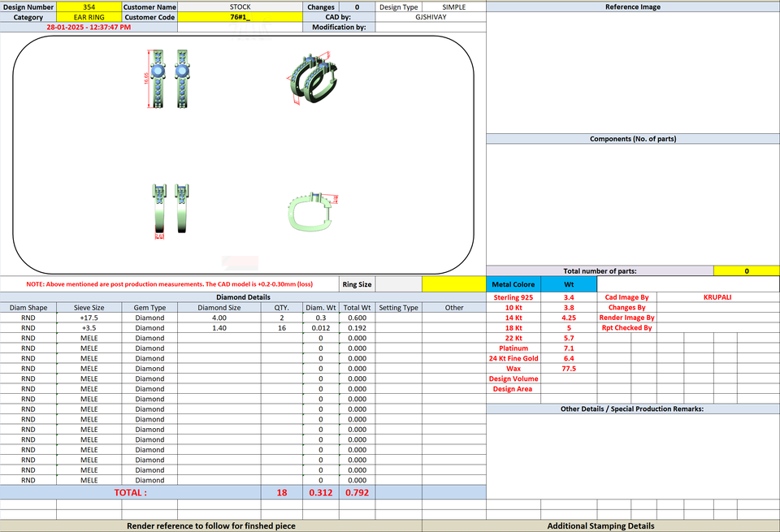Click the Additional Stamping Details header
The width and height of the screenshot is (780, 532).
click(x=601, y=526)
